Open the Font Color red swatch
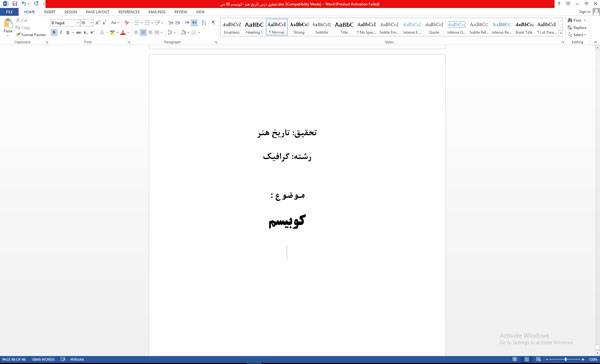Viewport: 600px width, 364px height. (x=122, y=33)
